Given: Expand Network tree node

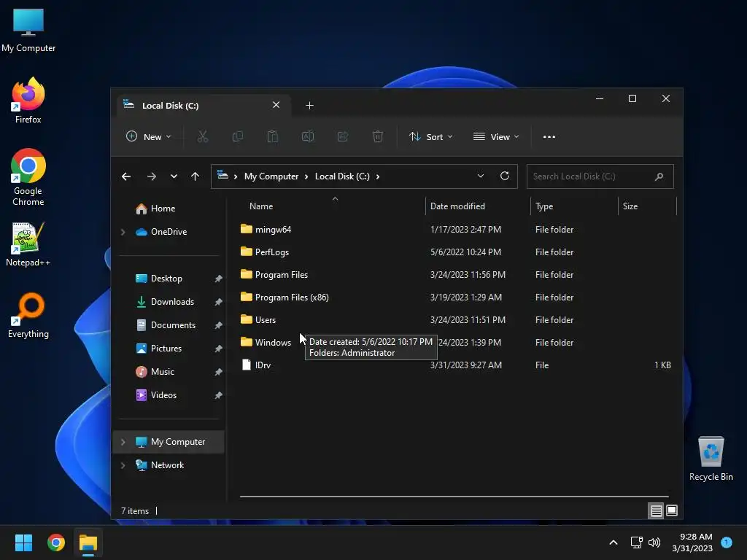Looking at the screenshot, I should pos(123,465).
